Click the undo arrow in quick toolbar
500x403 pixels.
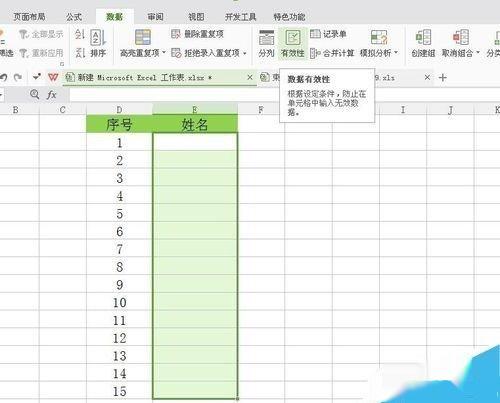(4, 78)
